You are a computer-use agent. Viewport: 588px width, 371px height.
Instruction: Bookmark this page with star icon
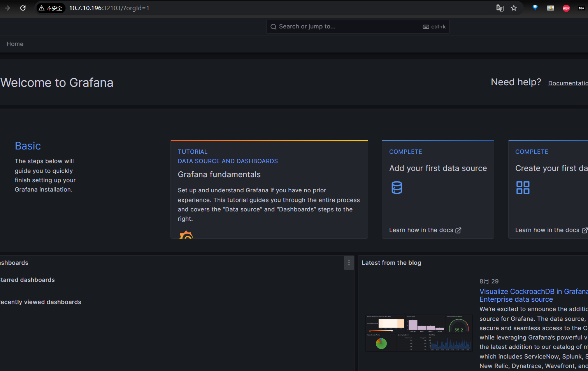tap(514, 8)
